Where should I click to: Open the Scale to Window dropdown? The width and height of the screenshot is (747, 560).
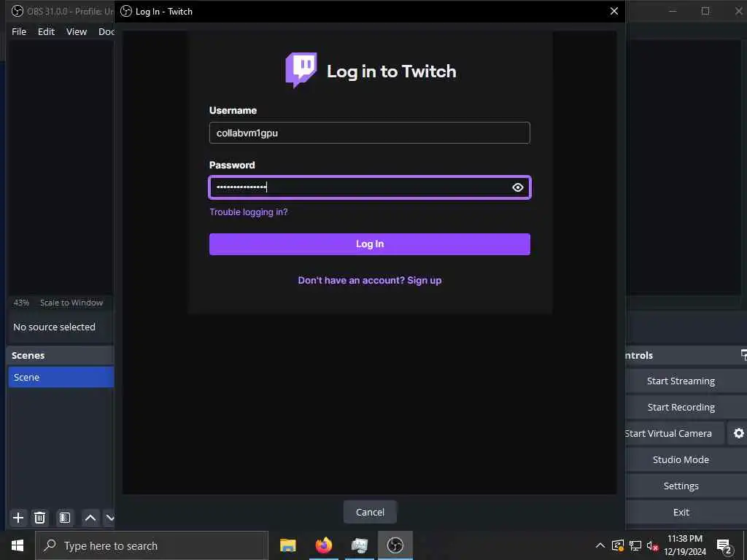(x=71, y=303)
